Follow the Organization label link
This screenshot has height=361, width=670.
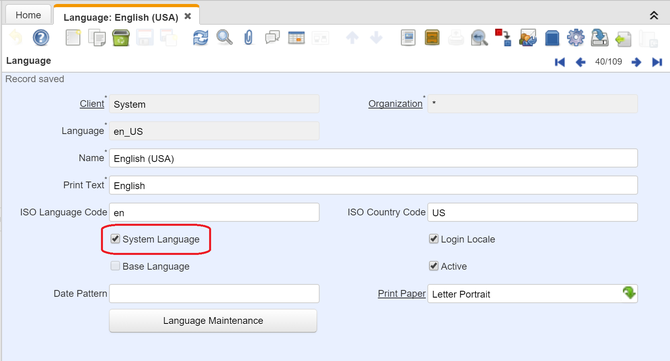[395, 104]
